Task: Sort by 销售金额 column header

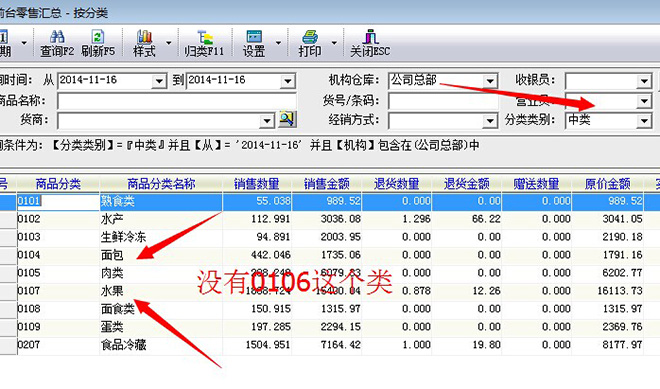Action: point(327,184)
